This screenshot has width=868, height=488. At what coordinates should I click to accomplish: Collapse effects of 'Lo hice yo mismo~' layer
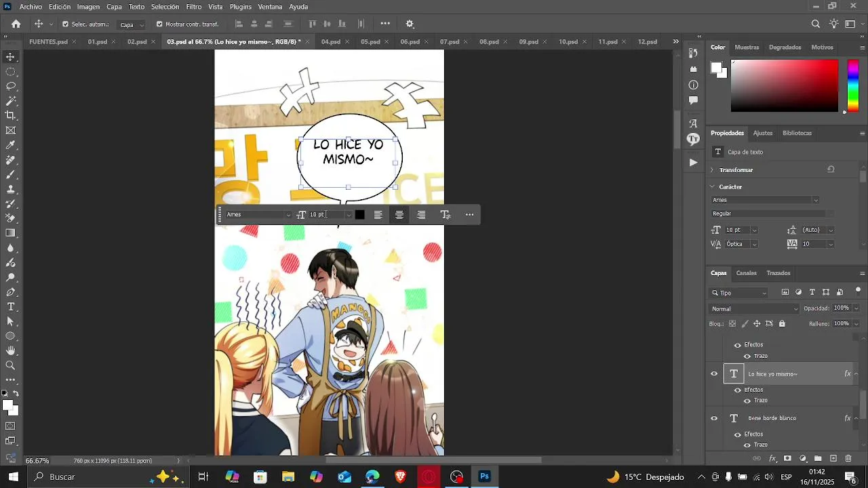click(856, 373)
